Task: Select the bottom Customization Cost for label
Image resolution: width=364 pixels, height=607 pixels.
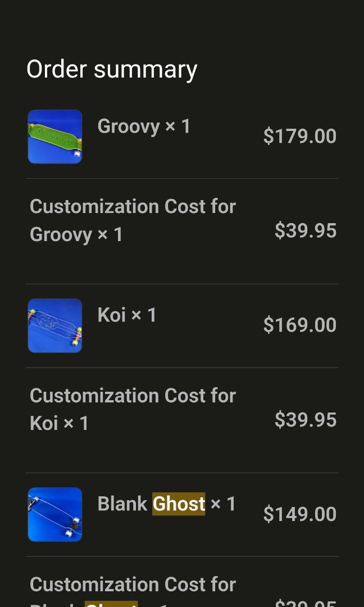Action: click(x=133, y=585)
